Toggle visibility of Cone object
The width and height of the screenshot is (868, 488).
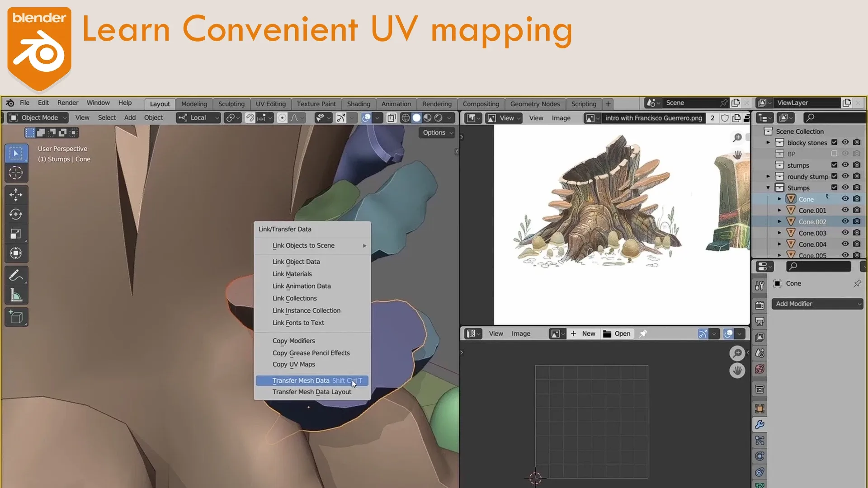coord(845,198)
